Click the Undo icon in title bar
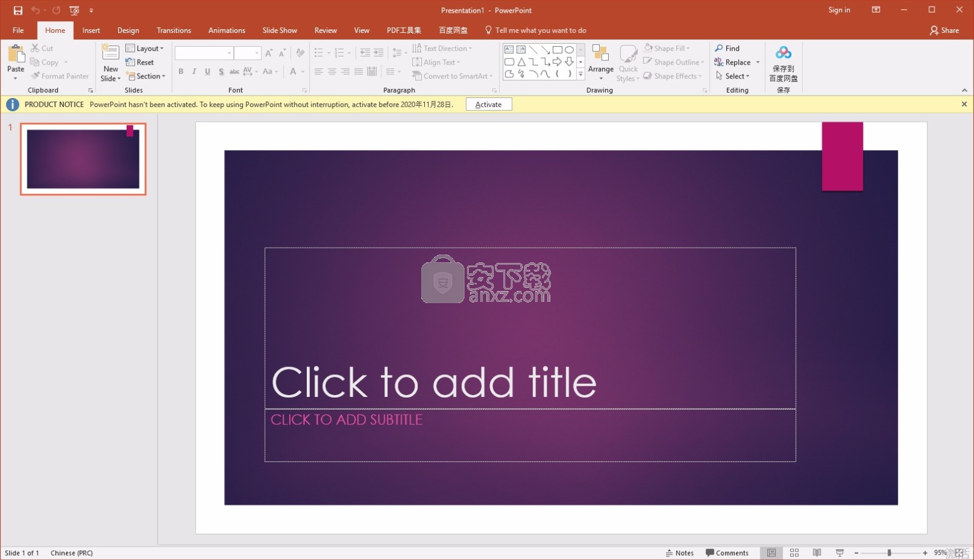974x560 pixels. [x=35, y=10]
